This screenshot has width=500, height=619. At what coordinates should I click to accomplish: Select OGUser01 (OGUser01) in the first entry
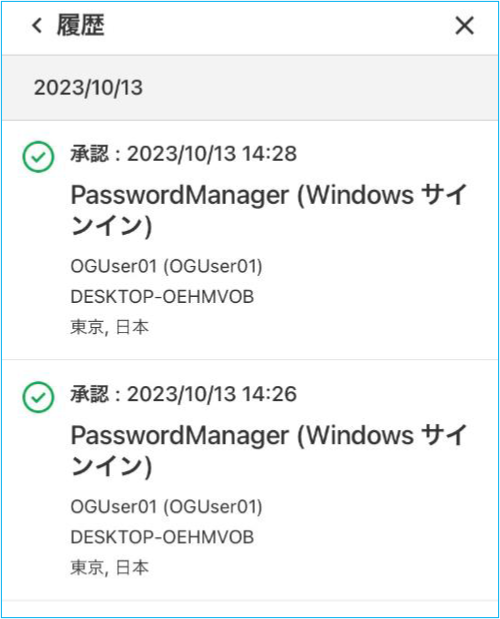click(166, 266)
